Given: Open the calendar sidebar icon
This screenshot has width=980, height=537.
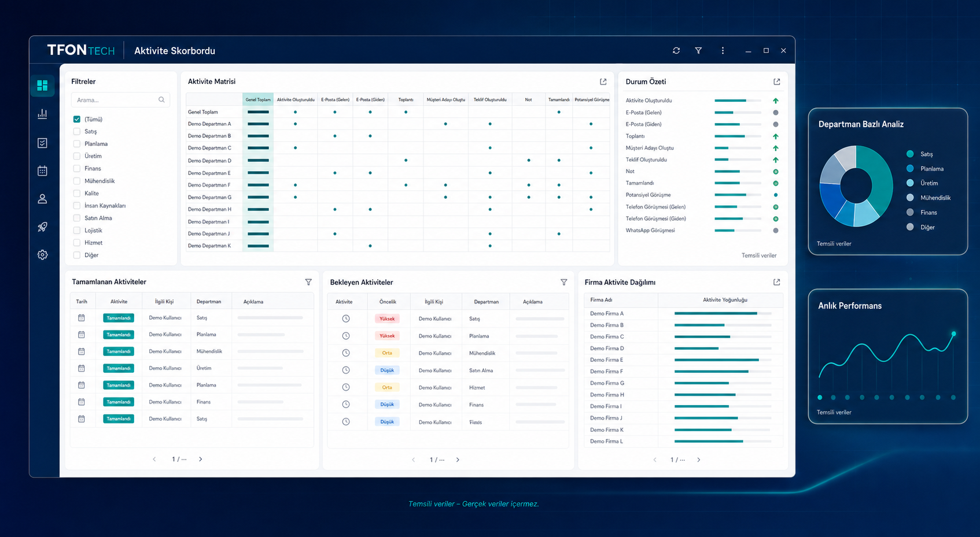Looking at the screenshot, I should pos(42,171).
